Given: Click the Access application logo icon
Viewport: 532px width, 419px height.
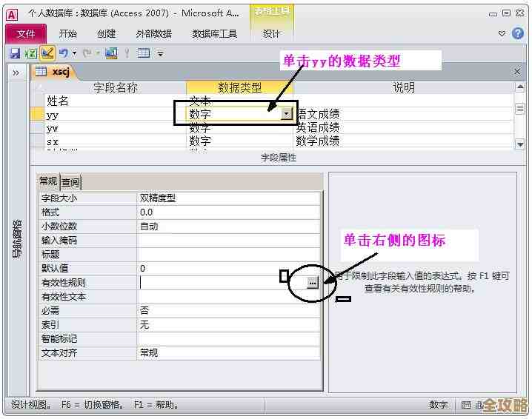Looking at the screenshot, I should point(12,15).
